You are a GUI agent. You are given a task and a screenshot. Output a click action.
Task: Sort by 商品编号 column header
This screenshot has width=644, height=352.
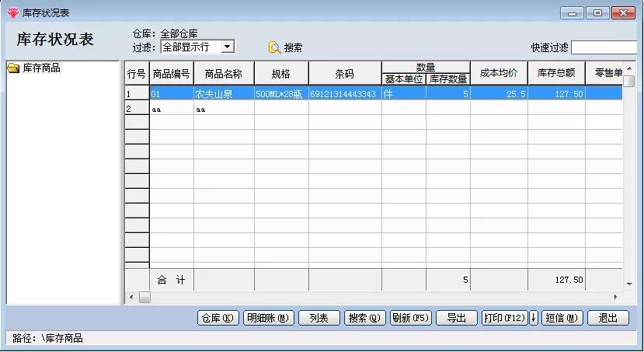(x=171, y=74)
